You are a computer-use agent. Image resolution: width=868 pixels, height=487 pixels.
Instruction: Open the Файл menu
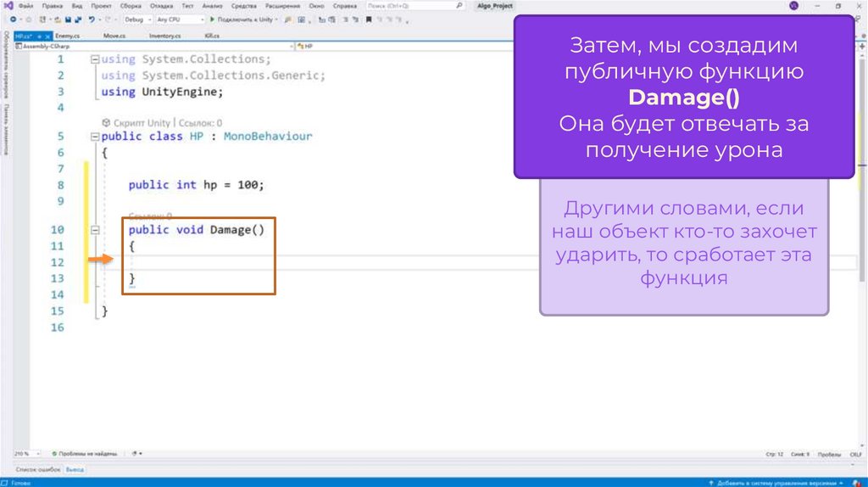click(26, 6)
